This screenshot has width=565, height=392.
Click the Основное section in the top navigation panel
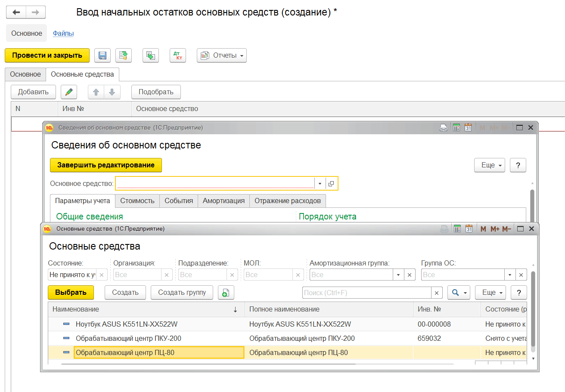27,33
